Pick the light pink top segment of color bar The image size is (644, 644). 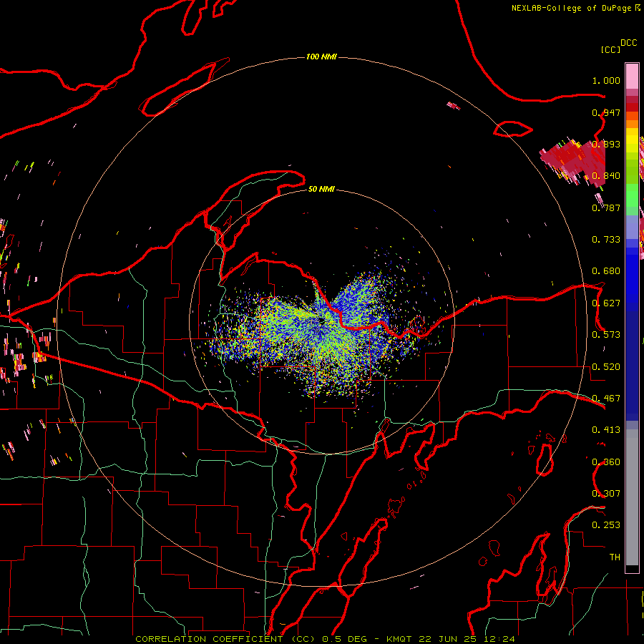coord(632,76)
